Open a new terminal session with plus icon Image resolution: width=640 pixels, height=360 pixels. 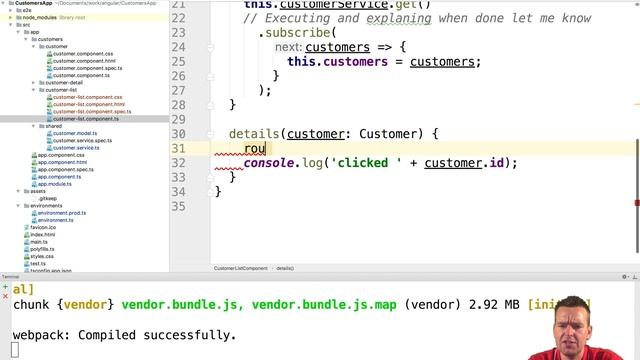pyautogui.click(x=5, y=287)
